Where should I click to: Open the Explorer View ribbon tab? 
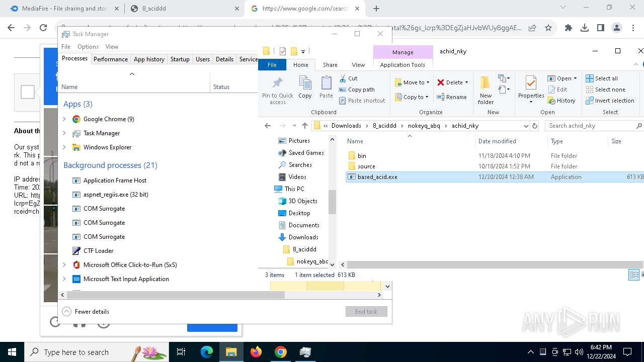click(358, 65)
